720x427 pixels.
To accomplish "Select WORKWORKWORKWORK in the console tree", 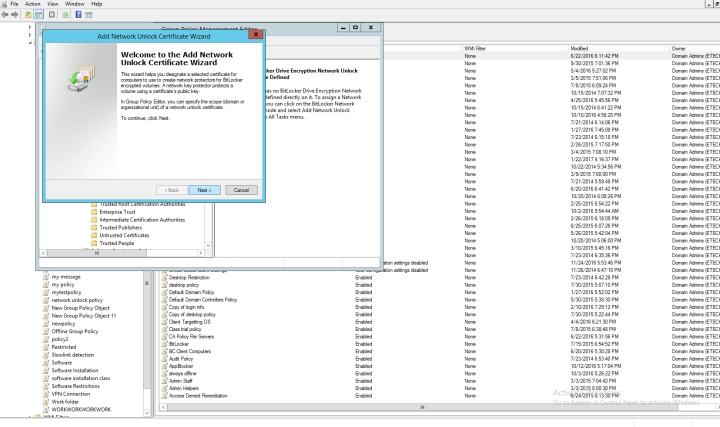I will (x=81, y=410).
